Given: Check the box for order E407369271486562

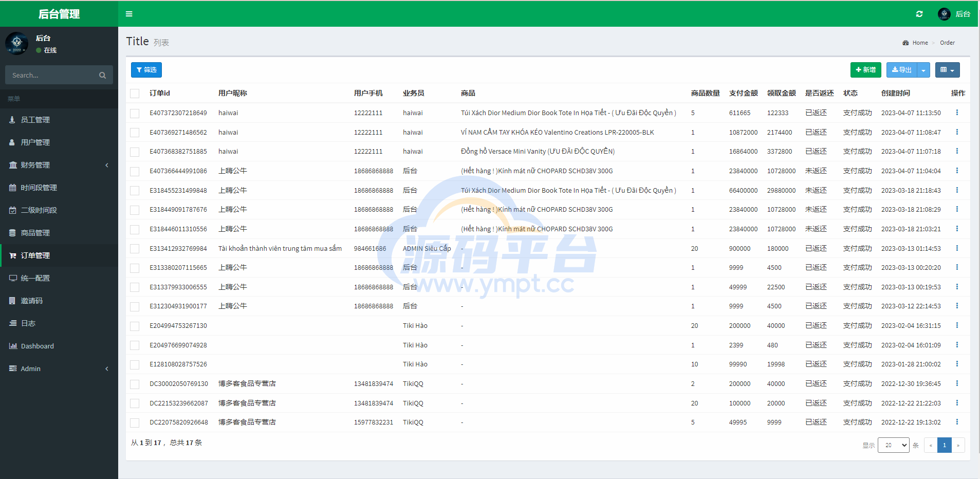Looking at the screenshot, I should click(x=135, y=133).
